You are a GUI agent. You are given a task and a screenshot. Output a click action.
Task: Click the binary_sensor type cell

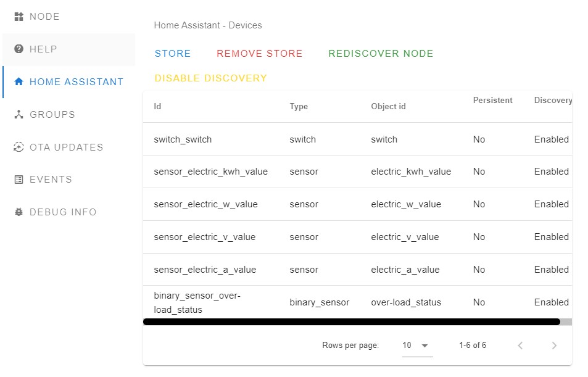319,302
